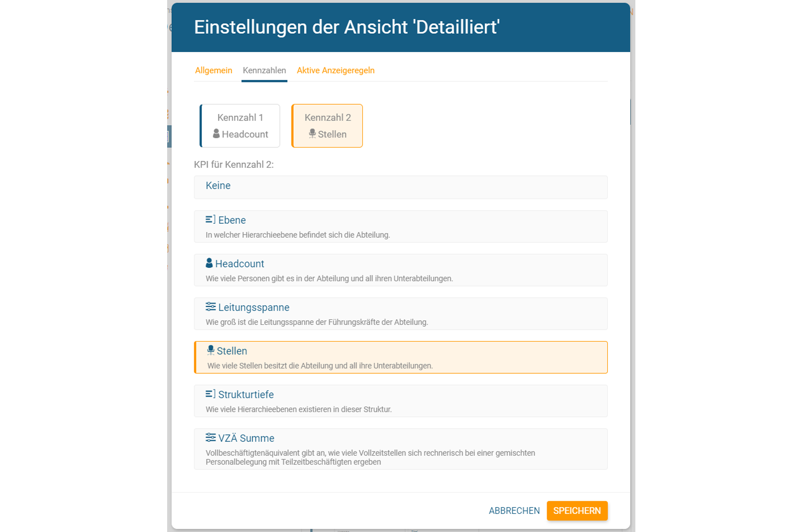
Task: Click the hierarchy icon beside Strukturtiefe
Action: [x=210, y=394]
